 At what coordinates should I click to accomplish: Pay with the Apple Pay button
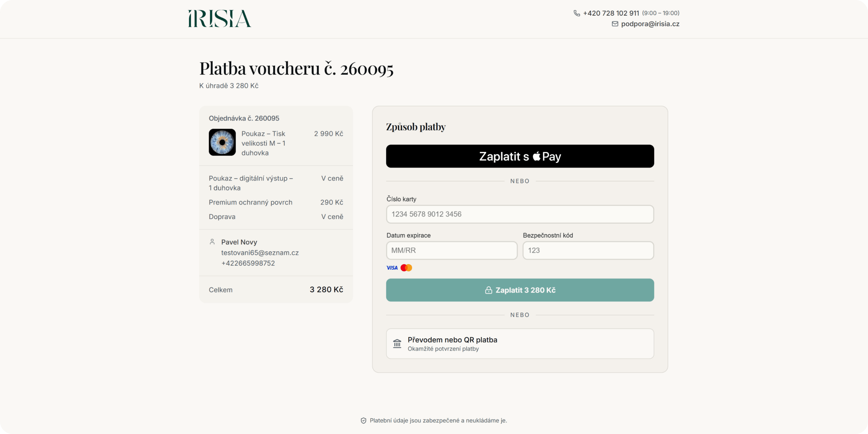click(x=520, y=156)
